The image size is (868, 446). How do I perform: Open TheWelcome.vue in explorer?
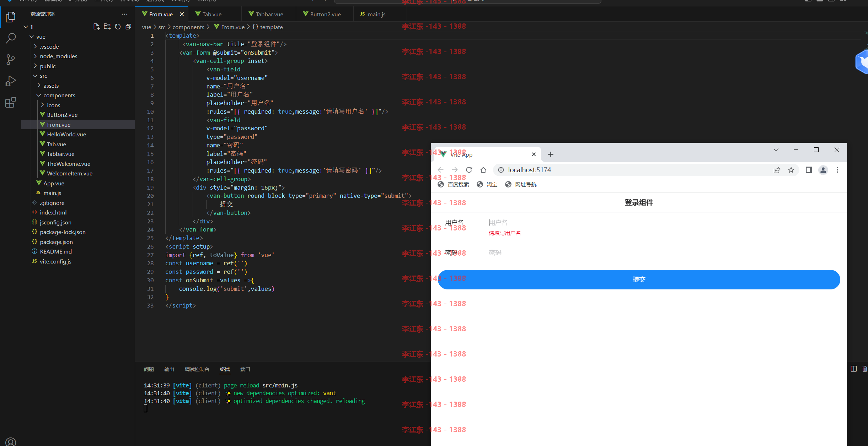(x=69, y=164)
